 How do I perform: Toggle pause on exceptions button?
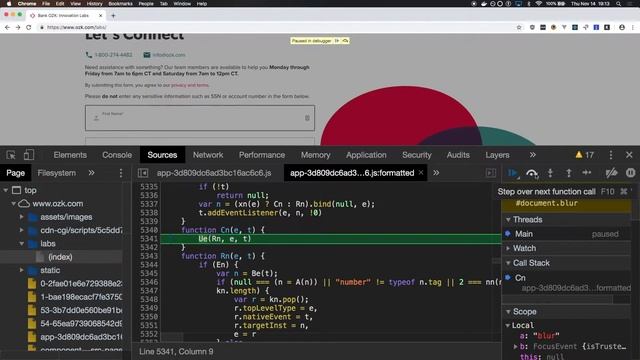click(630, 173)
